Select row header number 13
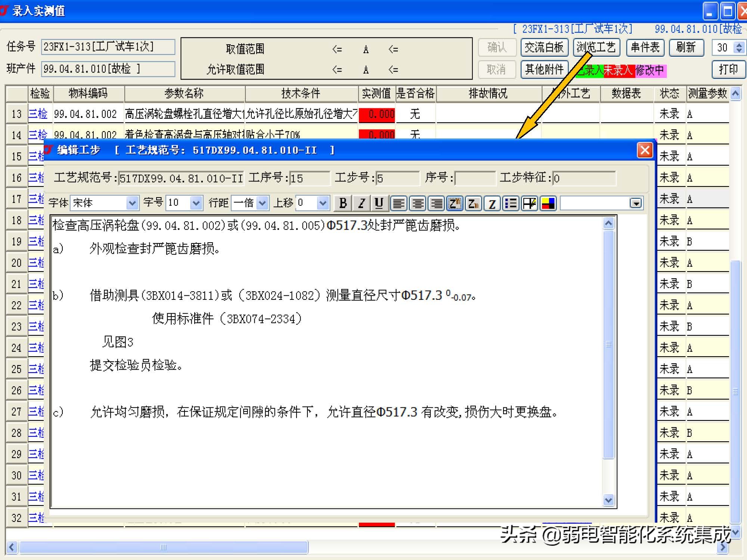747x560 pixels. pyautogui.click(x=17, y=114)
